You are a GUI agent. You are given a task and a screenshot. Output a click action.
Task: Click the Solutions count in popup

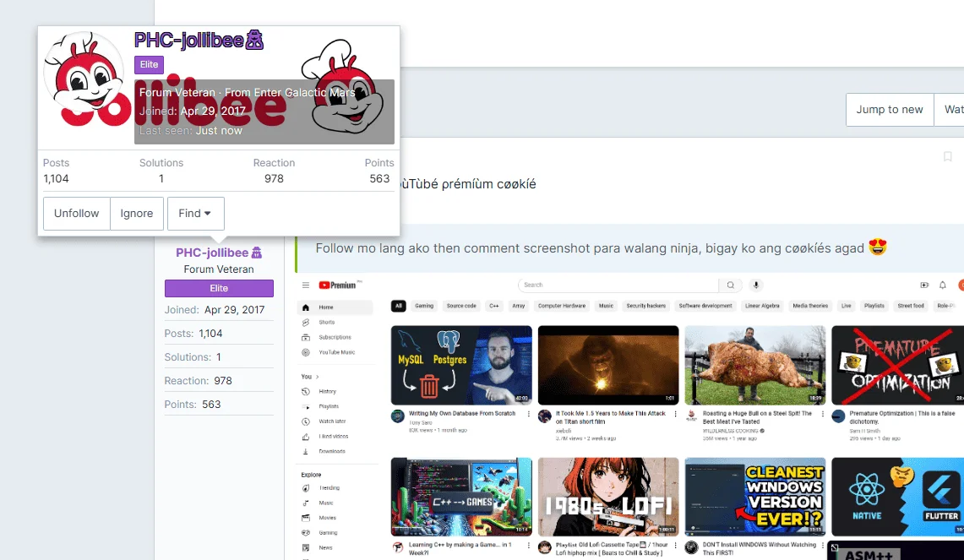[161, 178]
